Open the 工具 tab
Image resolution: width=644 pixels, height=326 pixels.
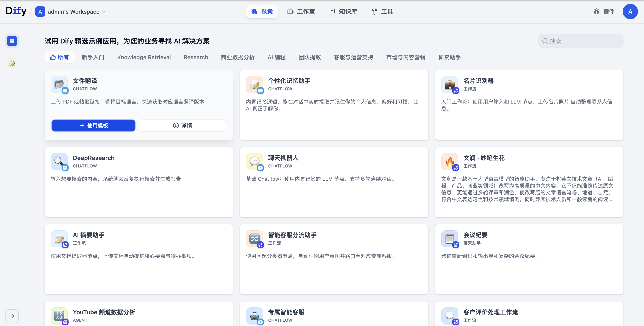pos(382,12)
